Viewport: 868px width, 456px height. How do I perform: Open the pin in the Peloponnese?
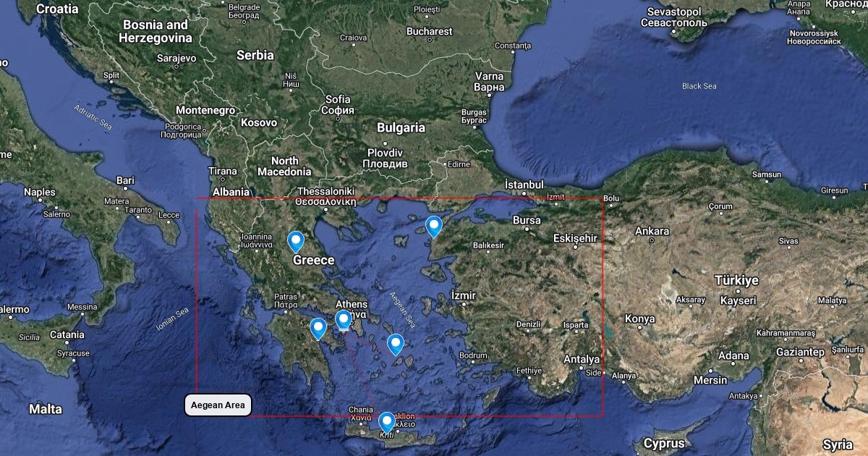318,328
